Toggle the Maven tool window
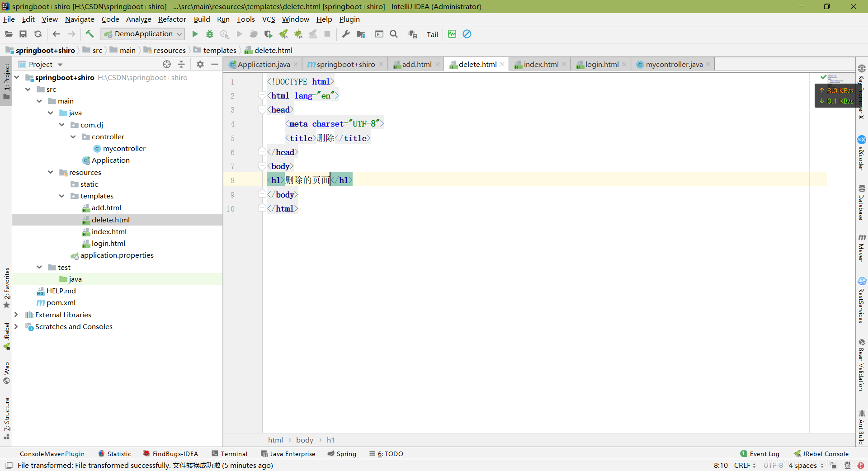 pyautogui.click(x=862, y=249)
